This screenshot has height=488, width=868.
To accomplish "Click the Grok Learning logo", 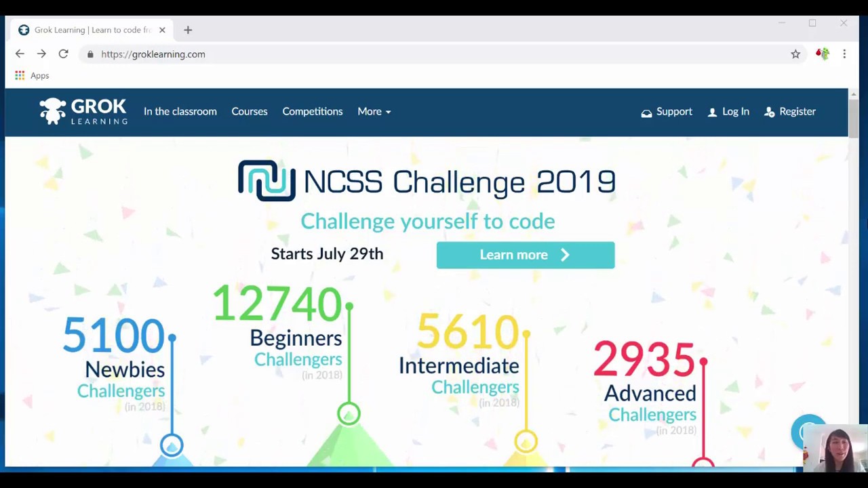I will point(83,111).
